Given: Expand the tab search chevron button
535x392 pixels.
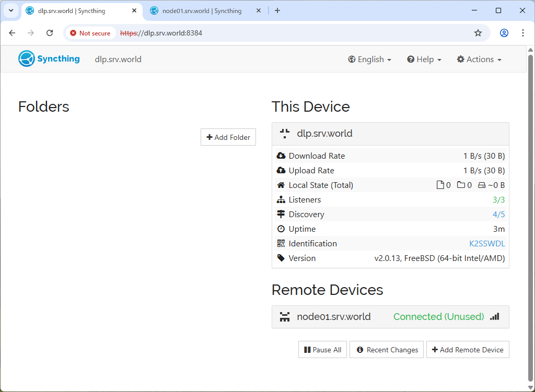Looking at the screenshot, I should click(x=10, y=10).
